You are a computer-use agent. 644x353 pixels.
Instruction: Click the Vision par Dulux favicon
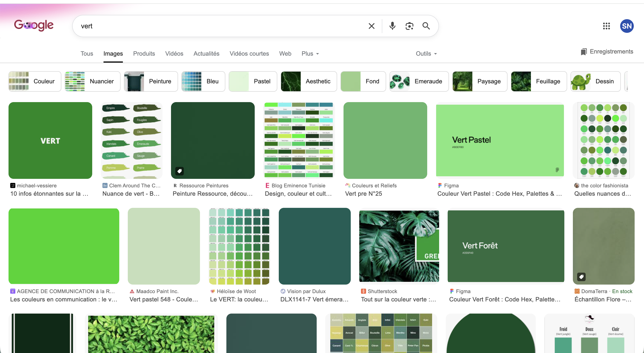283,291
